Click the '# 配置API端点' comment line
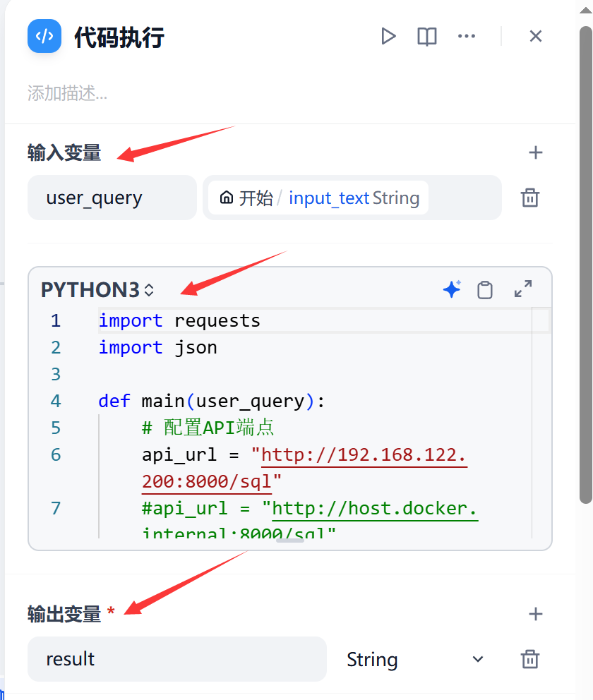 208,428
